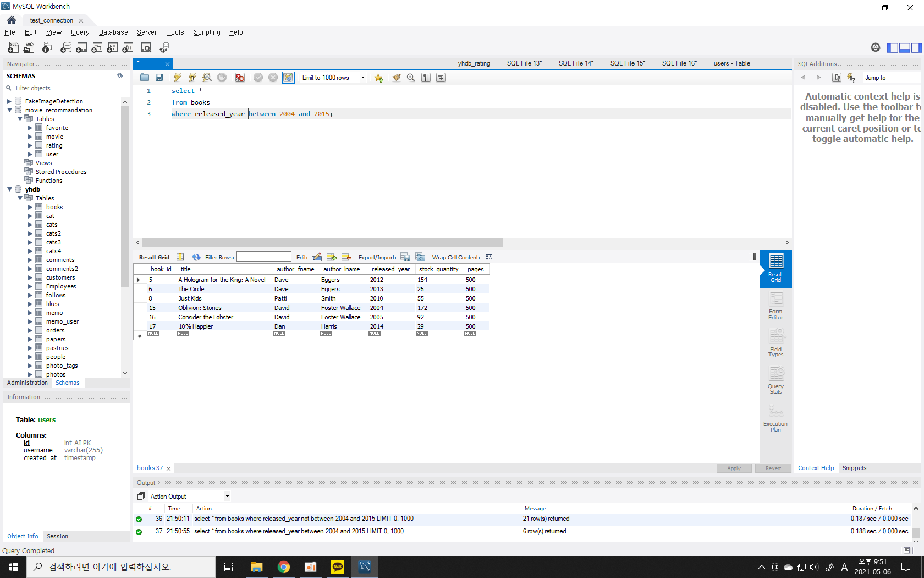
Task: Open Chrome from the taskbar
Action: [283, 567]
